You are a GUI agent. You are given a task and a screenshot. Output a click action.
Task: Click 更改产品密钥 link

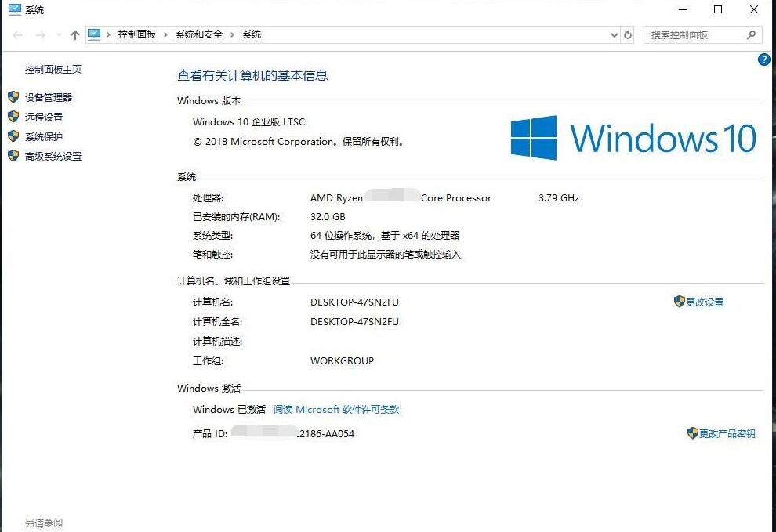coord(727,433)
